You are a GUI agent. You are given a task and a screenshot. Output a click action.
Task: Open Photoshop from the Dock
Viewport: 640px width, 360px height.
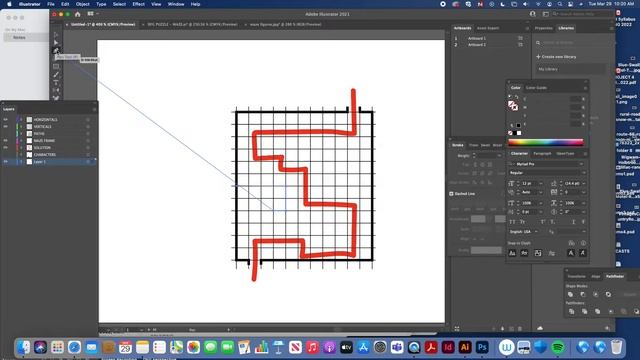[482, 347]
